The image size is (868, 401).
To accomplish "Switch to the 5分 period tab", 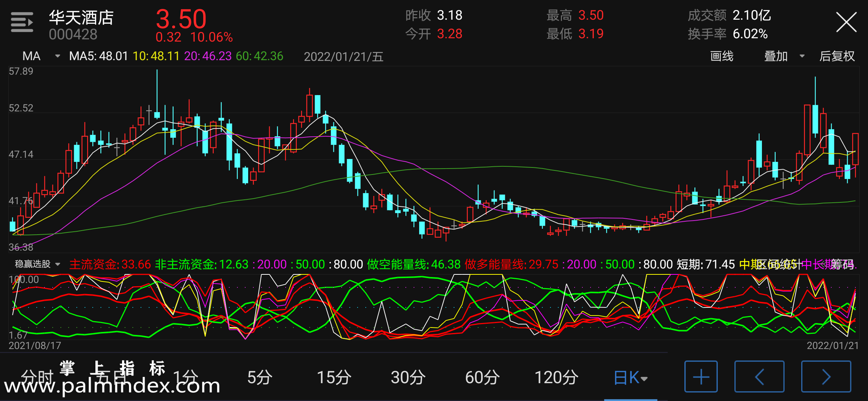I will click(x=260, y=378).
